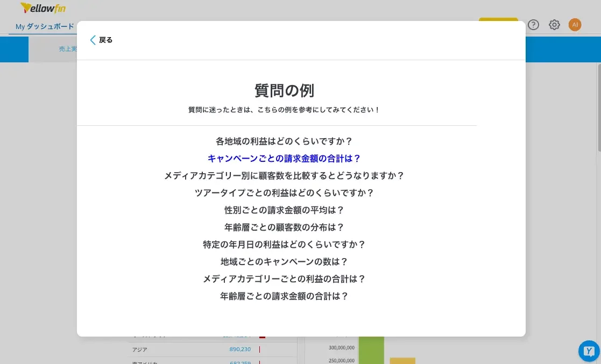Select メディアカテゴリー別に顧客数を比較するとどうなりますか？
Image resolution: width=601 pixels, height=364 pixels.
tap(284, 175)
